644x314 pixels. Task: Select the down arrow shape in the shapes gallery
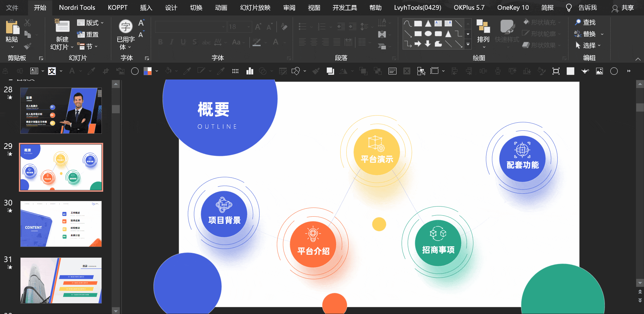pyautogui.click(x=428, y=44)
